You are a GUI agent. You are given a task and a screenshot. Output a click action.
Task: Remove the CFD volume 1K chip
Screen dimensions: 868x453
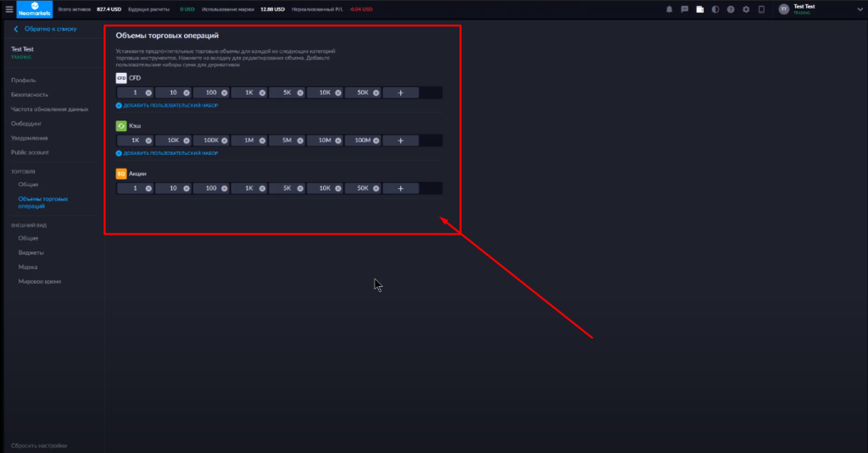(263, 93)
